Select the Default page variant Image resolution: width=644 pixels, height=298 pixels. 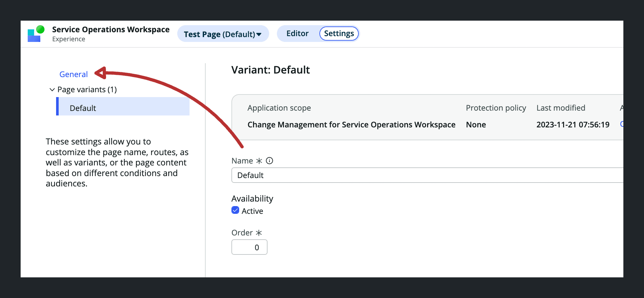pos(123,106)
